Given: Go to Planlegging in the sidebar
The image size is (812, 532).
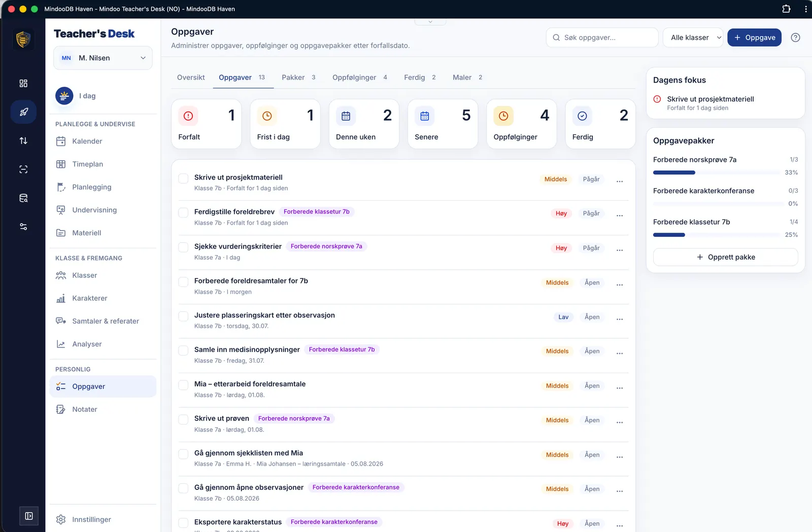Looking at the screenshot, I should click(103, 187).
